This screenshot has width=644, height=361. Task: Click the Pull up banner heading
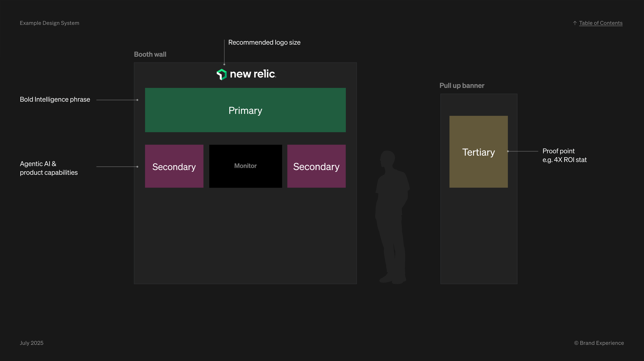[462, 86]
